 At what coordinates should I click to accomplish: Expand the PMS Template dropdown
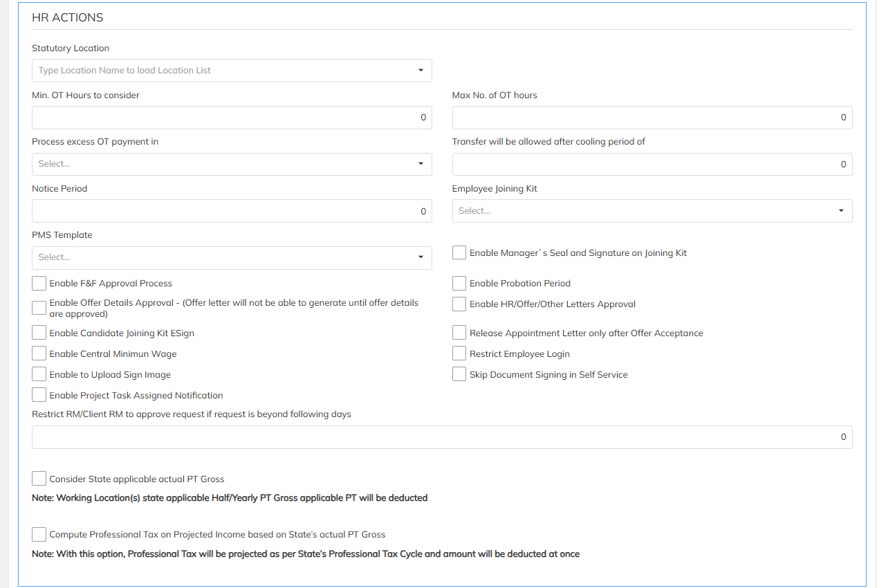point(232,257)
